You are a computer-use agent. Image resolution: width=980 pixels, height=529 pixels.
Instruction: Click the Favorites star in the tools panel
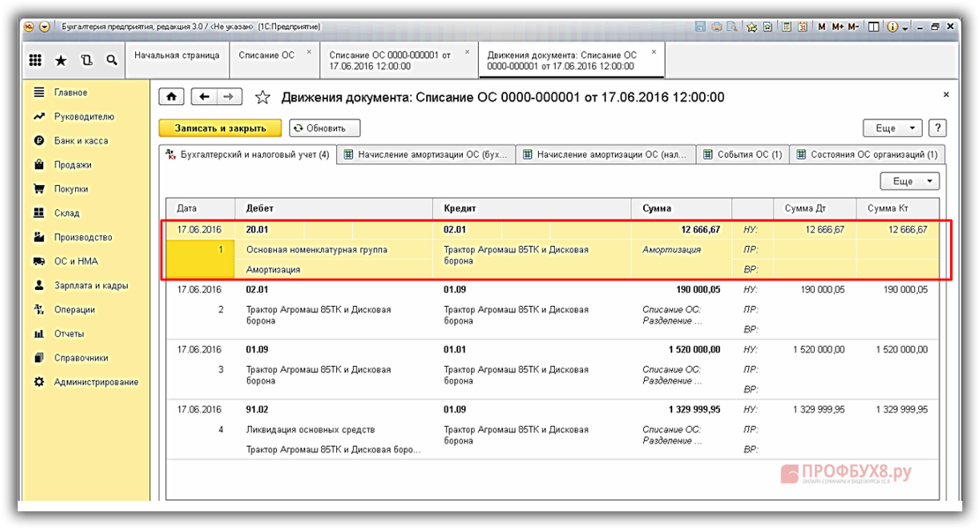coord(61,60)
